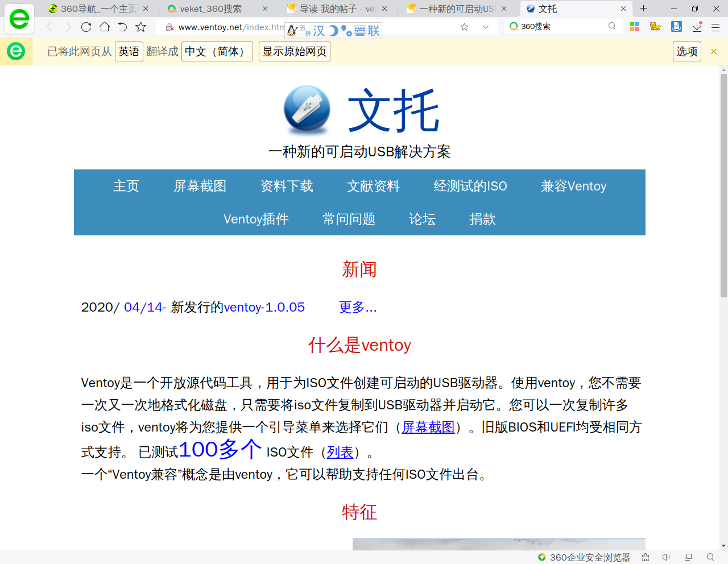Change source language 英语 selector
The image size is (728, 564).
pos(129,52)
